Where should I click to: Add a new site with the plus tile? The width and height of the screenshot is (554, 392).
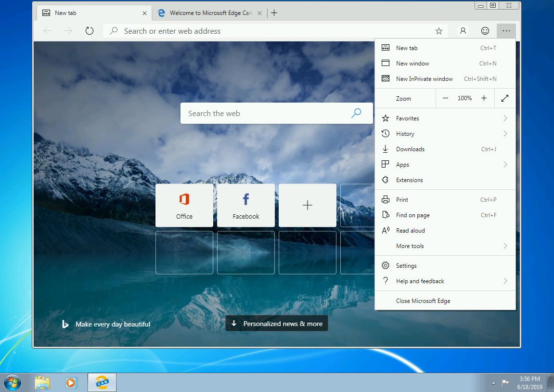tap(307, 205)
